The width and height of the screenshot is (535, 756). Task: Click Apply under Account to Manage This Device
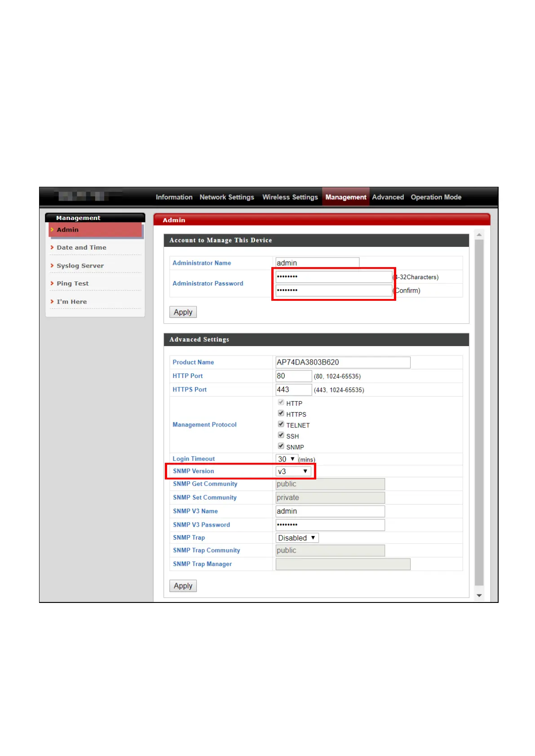pyautogui.click(x=183, y=312)
